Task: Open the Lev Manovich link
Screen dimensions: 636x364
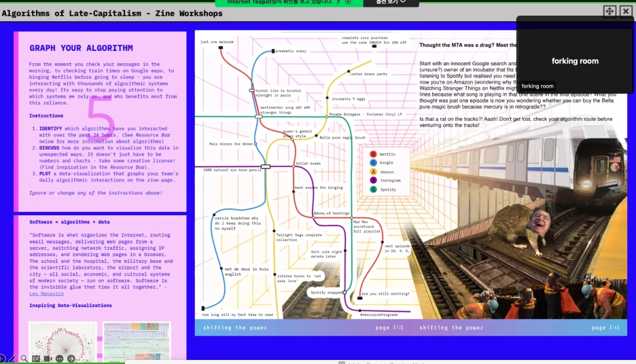Action: pyautogui.click(x=46, y=293)
